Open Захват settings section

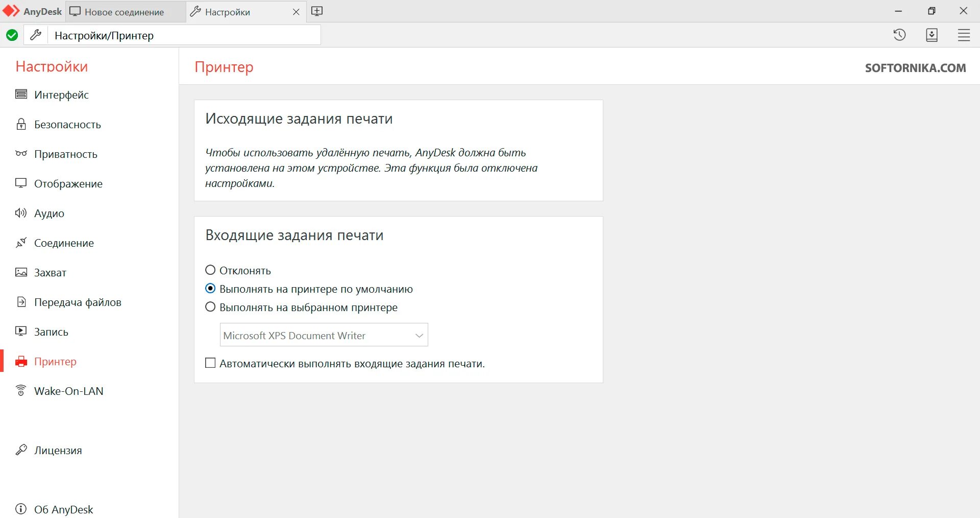[x=50, y=272]
